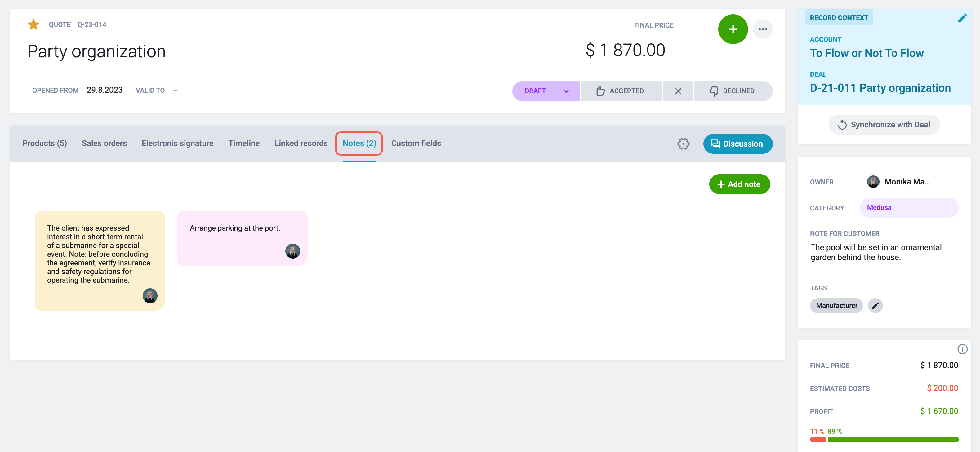The image size is (980, 452).
Task: Click the Valid To date dash
Action: point(176,90)
